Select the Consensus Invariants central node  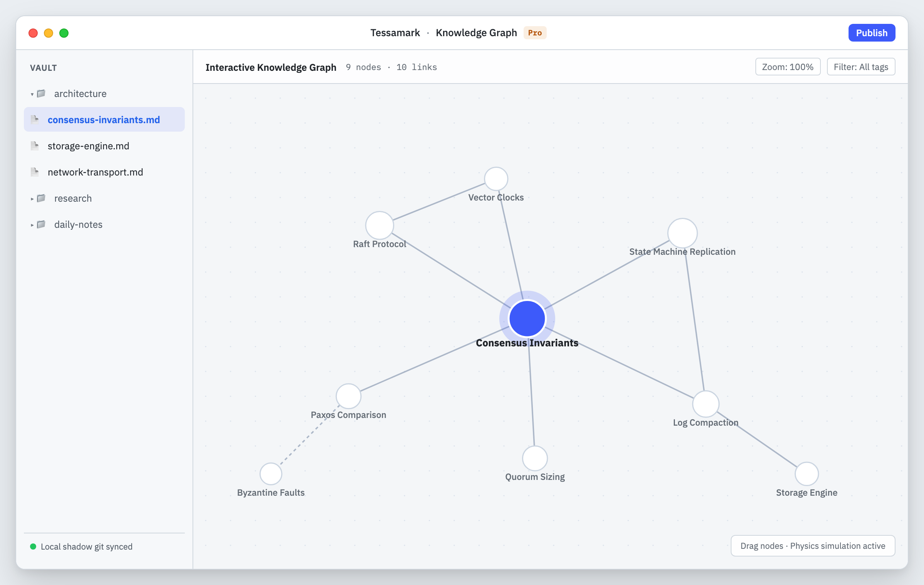pyautogui.click(x=527, y=319)
